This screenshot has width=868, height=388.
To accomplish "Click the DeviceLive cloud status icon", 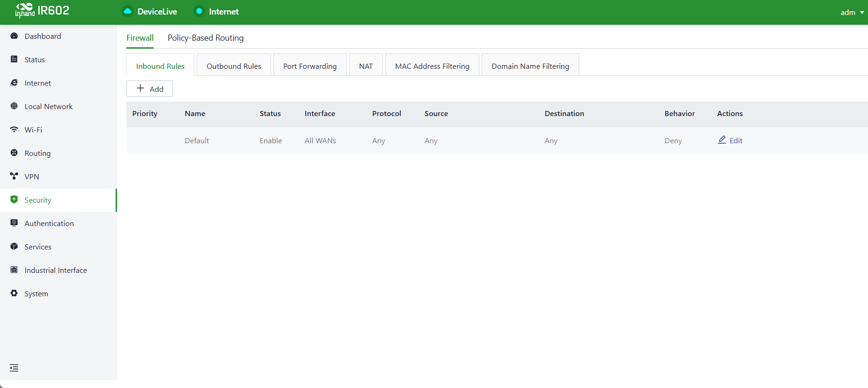I will tap(127, 11).
